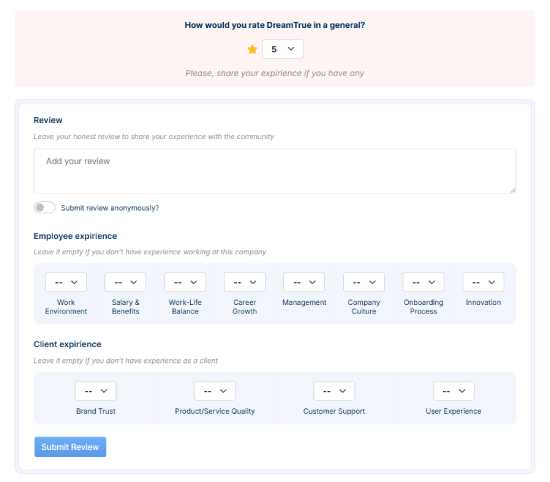Click the yellow star rating icon
Image resolution: width=550 pixels, height=482 pixels.
coord(252,49)
